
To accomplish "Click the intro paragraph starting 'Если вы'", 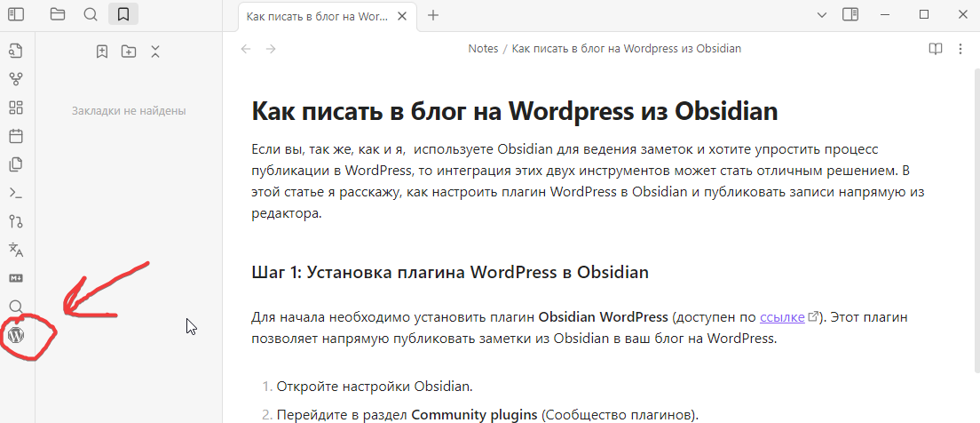I will click(588, 181).
